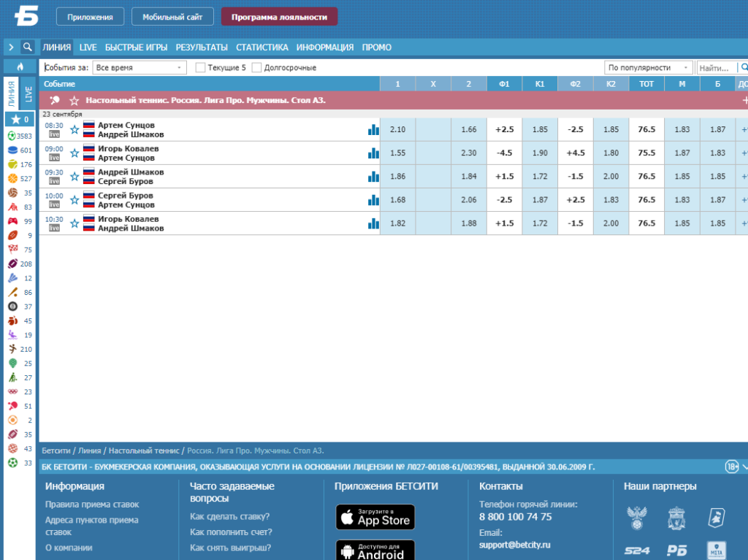
Task: Select the table tennis paddle category with 51 events
Action: pos(20,406)
